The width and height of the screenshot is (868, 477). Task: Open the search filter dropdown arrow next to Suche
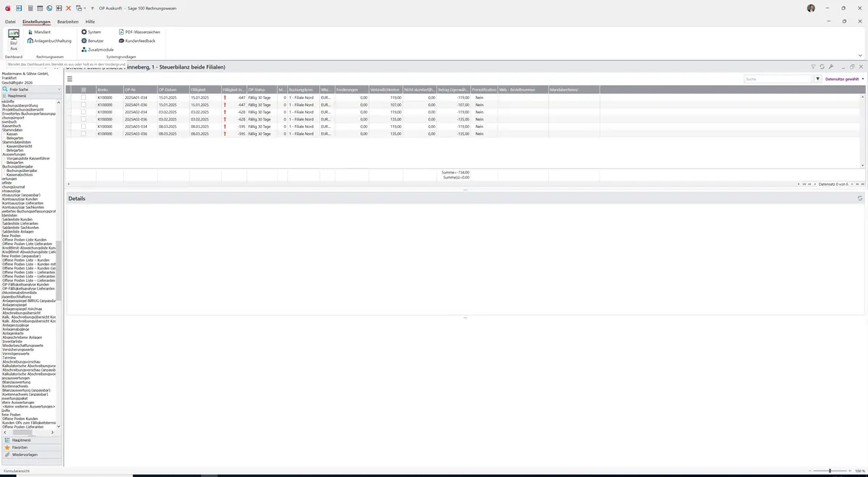818,79
